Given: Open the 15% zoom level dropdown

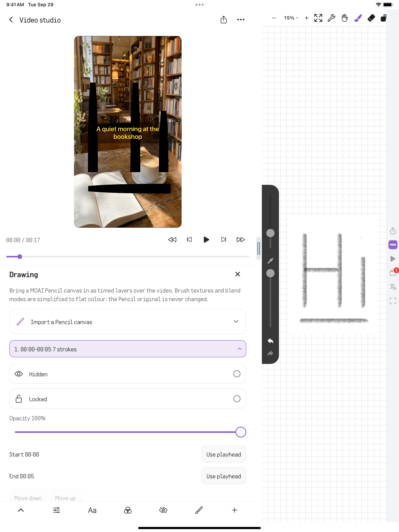Looking at the screenshot, I should pos(291,18).
